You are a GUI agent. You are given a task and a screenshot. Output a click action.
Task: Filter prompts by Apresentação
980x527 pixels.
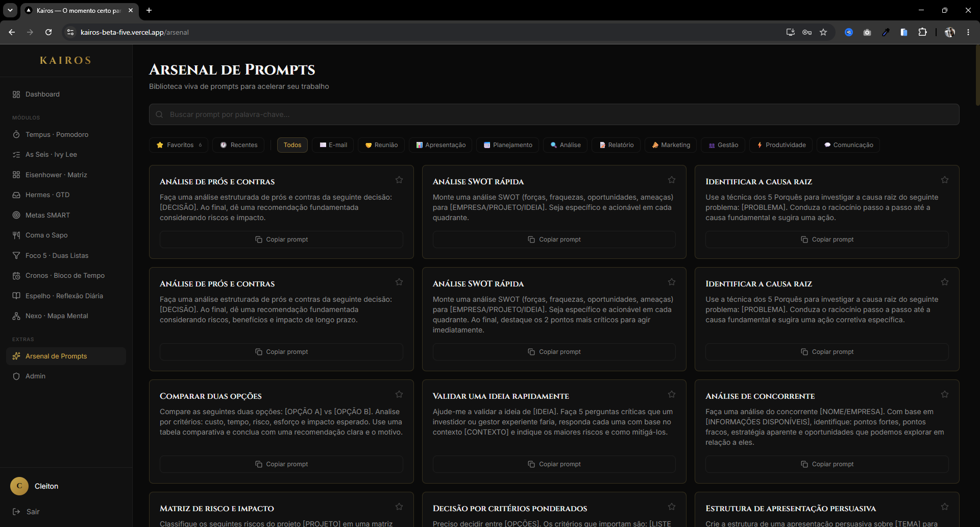tap(440, 145)
